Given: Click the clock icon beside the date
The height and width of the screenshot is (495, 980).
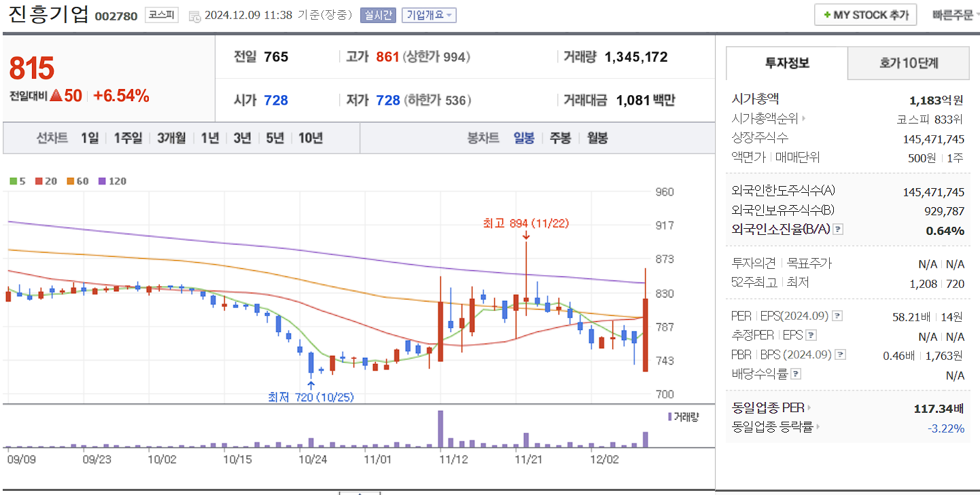Looking at the screenshot, I should click(194, 16).
